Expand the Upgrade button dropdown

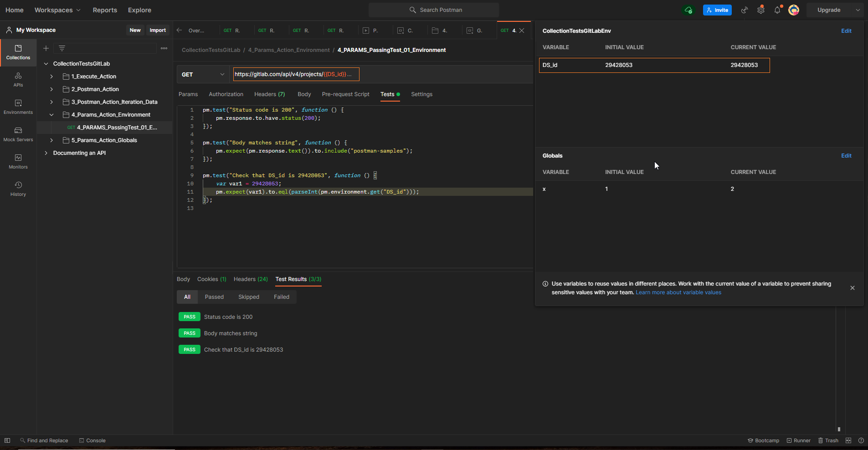858,10
